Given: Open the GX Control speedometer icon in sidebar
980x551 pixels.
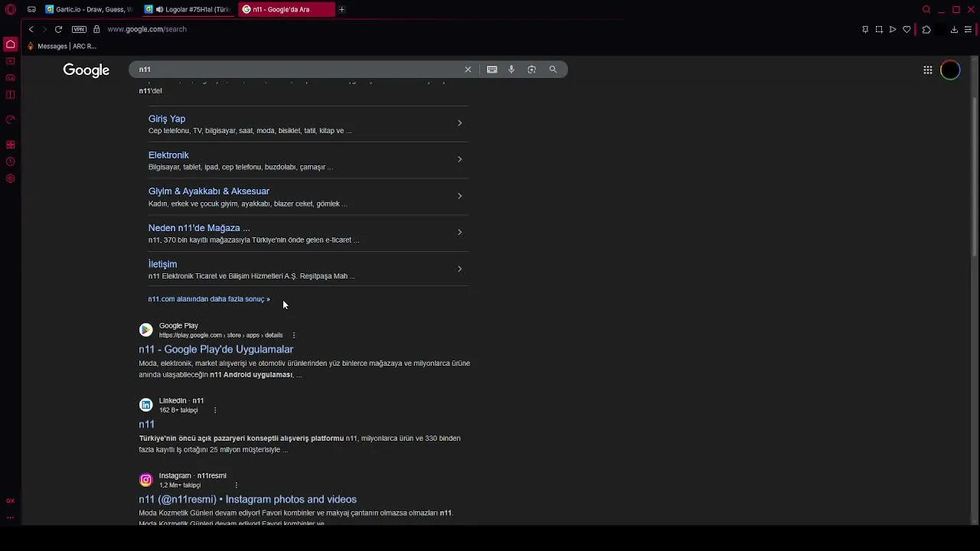Looking at the screenshot, I should [11, 119].
